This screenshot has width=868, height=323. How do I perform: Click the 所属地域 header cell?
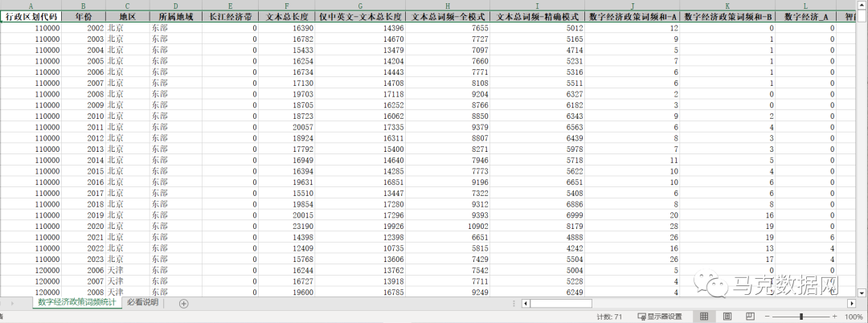click(175, 17)
